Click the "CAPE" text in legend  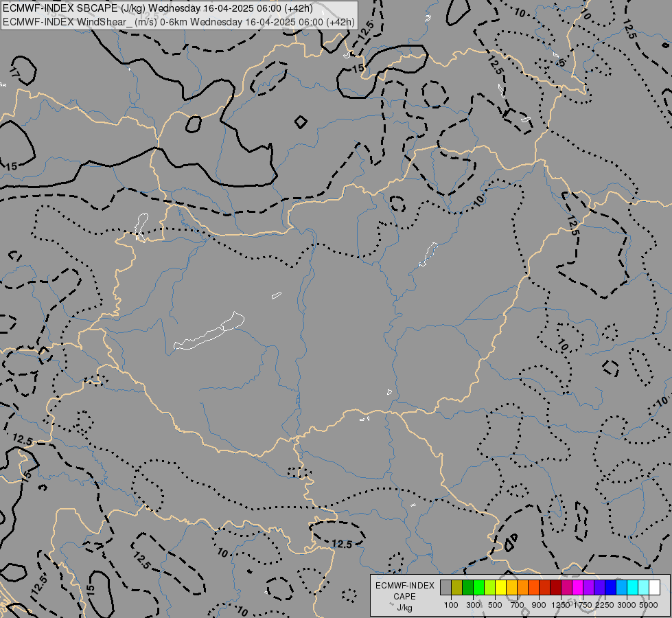404,597
